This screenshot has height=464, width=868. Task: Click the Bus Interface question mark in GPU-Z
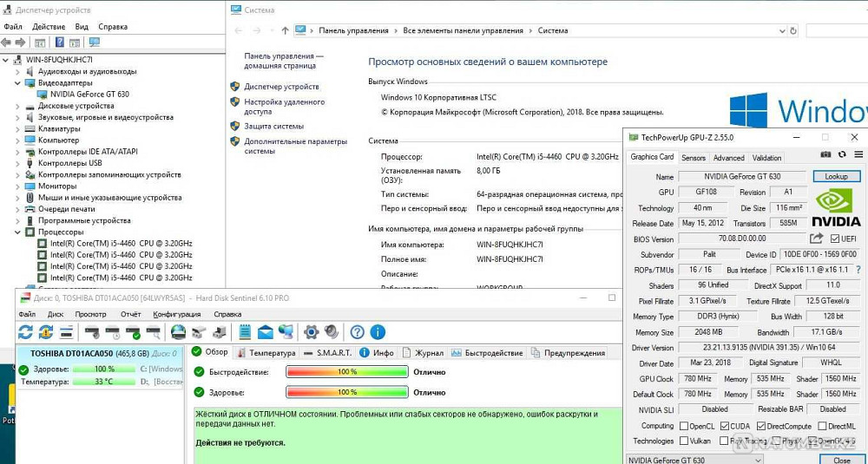point(858,270)
